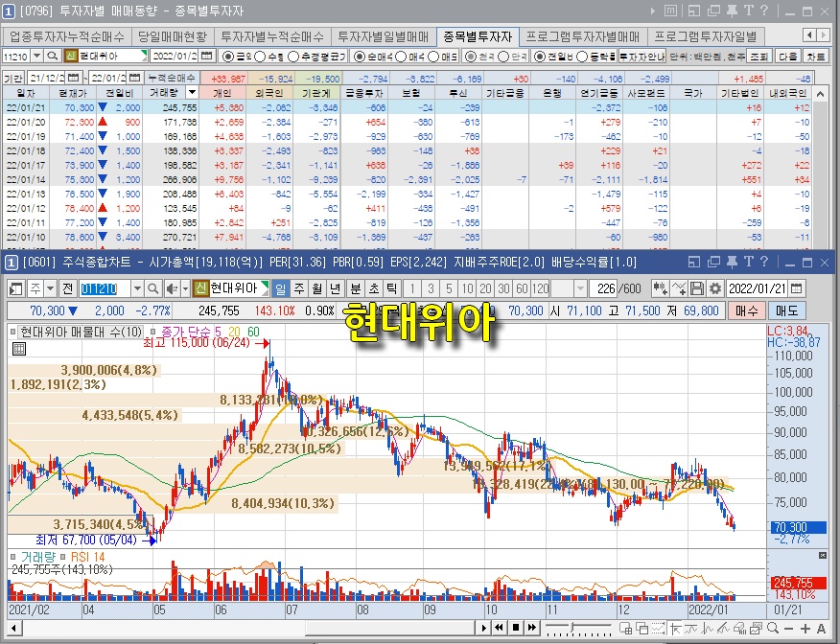Click the help question mark in investor title bar
The image size is (840, 644).
pyautogui.click(x=764, y=11)
